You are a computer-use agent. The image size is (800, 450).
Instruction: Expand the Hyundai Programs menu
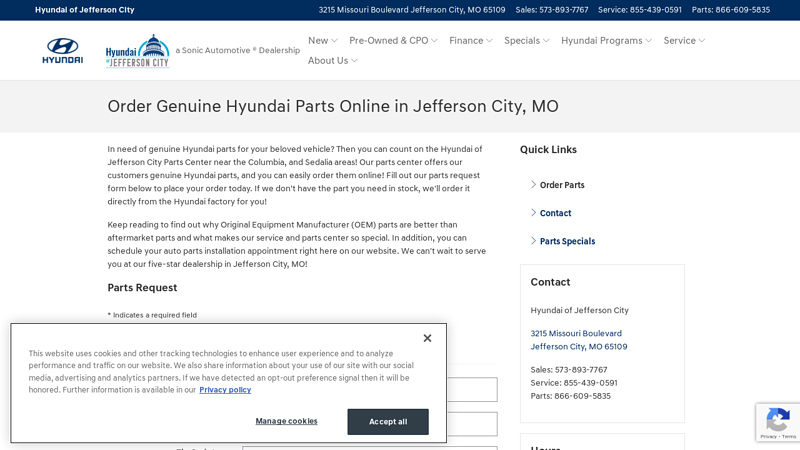pos(607,40)
